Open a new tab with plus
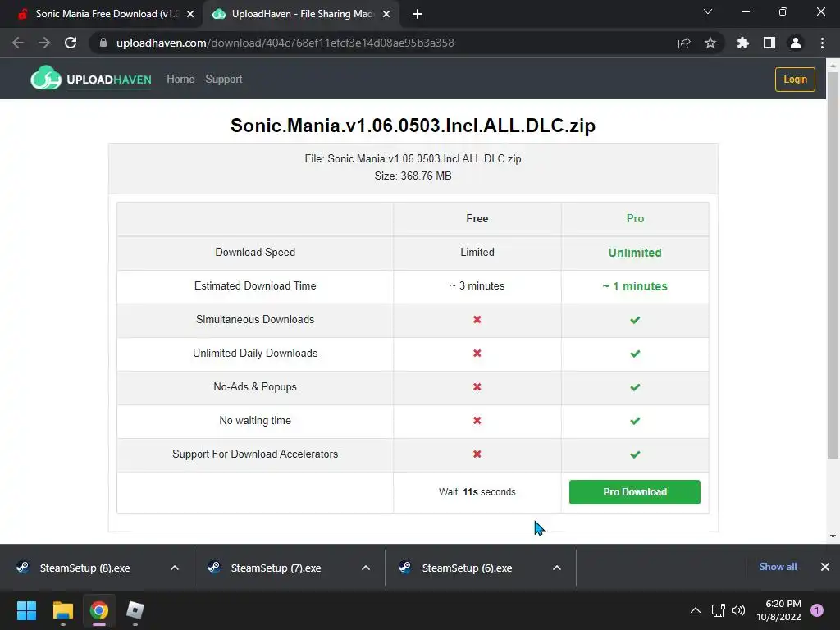The width and height of the screenshot is (840, 630). [x=418, y=14]
